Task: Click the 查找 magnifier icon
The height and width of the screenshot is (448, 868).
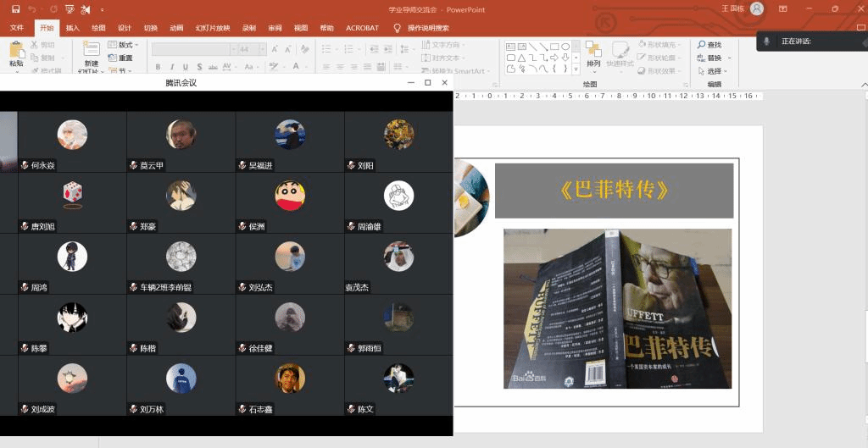Action: 702,45
